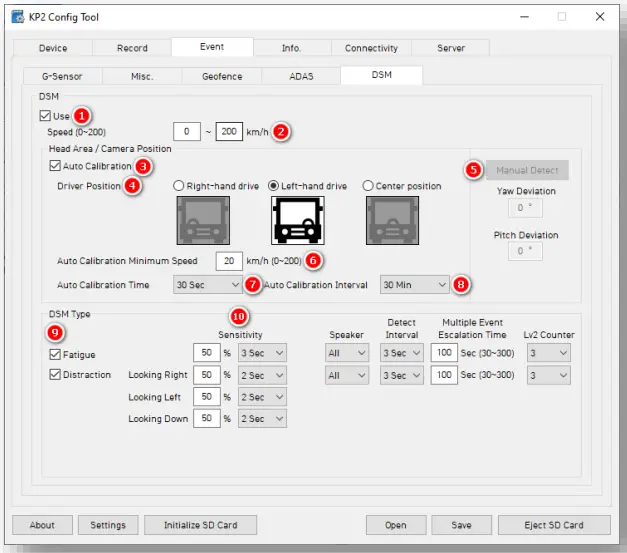The height and width of the screenshot is (553, 627).
Task: Choose the Left-hand drive radio button
Action: pos(273,186)
